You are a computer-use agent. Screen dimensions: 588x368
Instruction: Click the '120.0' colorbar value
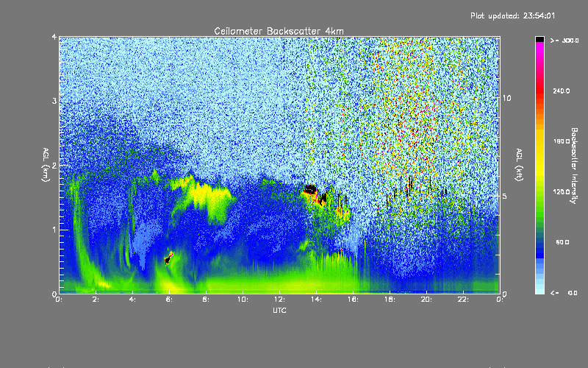(x=562, y=192)
